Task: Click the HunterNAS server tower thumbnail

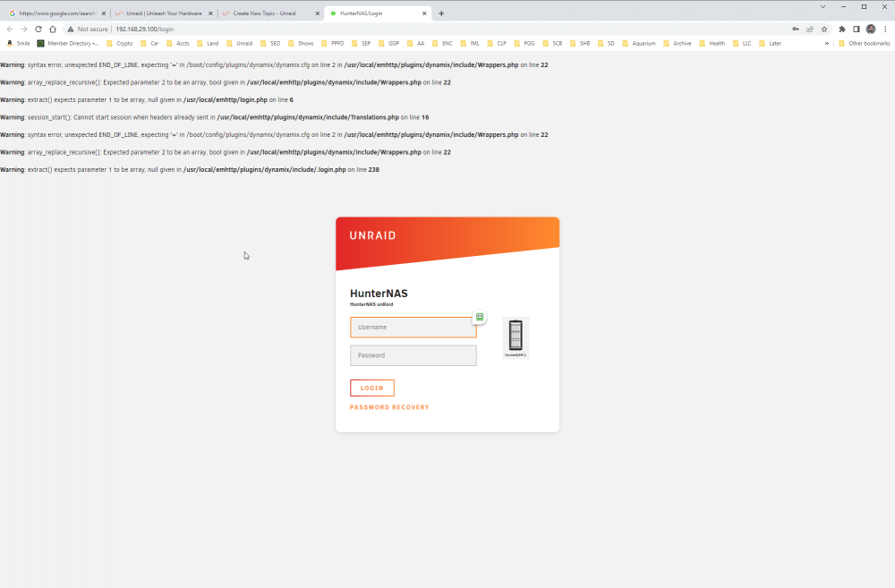Action: [516, 337]
